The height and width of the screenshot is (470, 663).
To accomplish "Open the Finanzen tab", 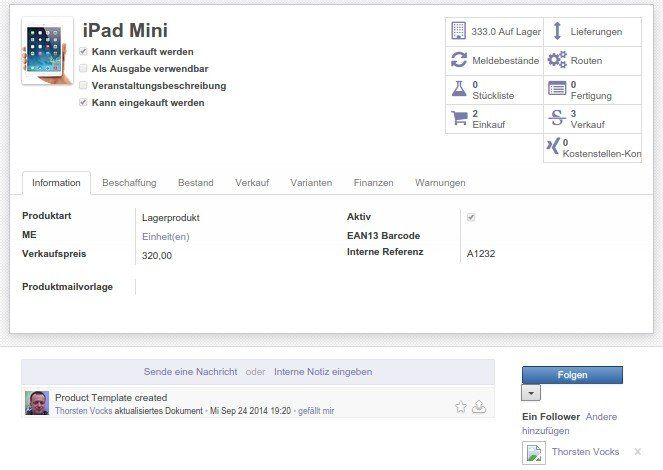I will click(373, 183).
